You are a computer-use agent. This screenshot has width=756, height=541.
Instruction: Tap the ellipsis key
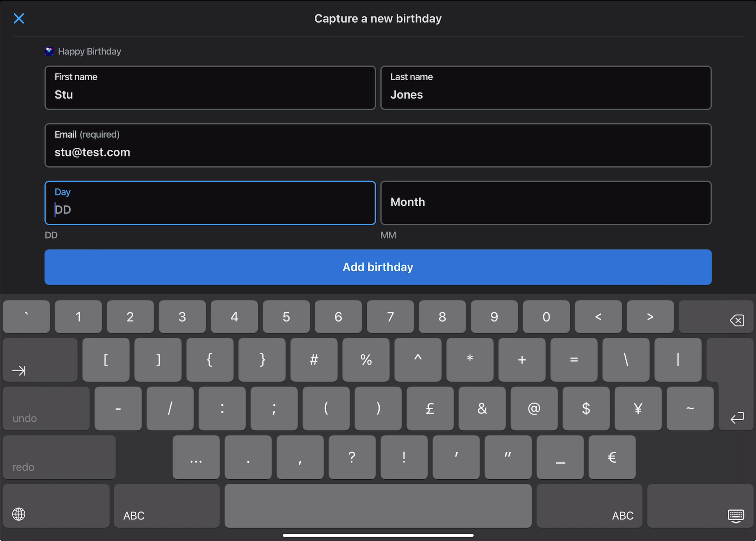pyautogui.click(x=196, y=457)
